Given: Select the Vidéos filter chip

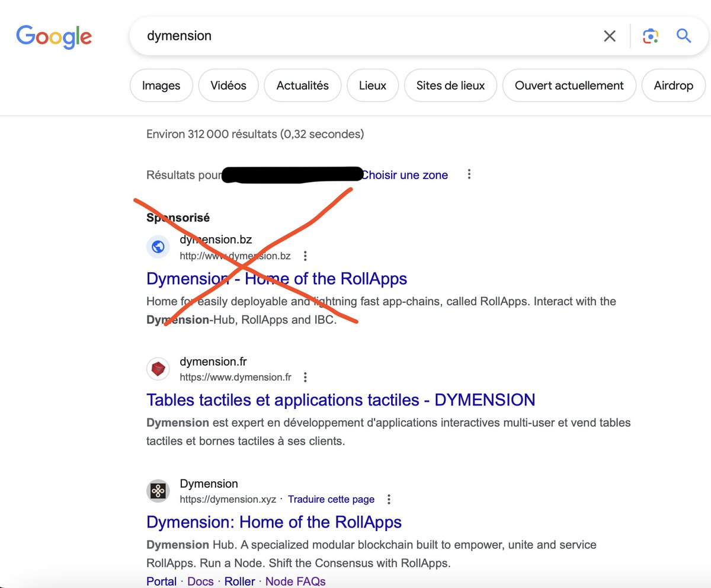Looking at the screenshot, I should point(228,85).
